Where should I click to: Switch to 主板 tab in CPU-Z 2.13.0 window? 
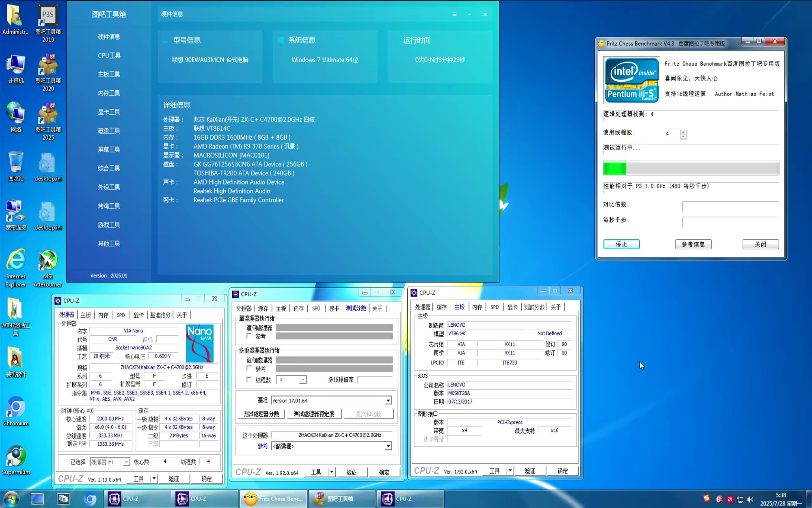pos(86,315)
